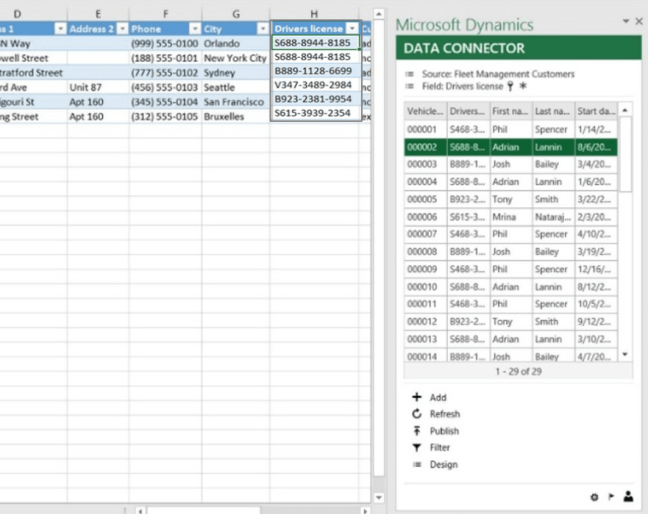This screenshot has width=648, height=514.
Task: Click phone cell (456) 555-0103
Action: [x=165, y=88]
